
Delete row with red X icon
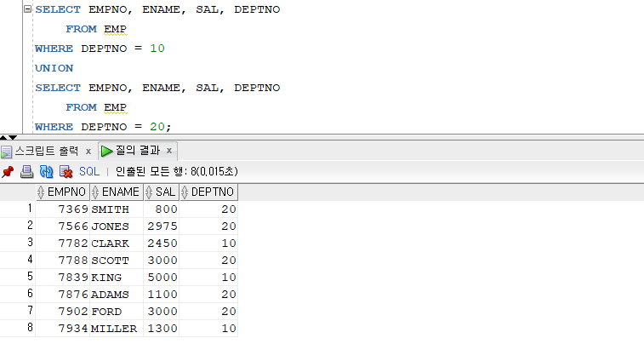click(66, 171)
